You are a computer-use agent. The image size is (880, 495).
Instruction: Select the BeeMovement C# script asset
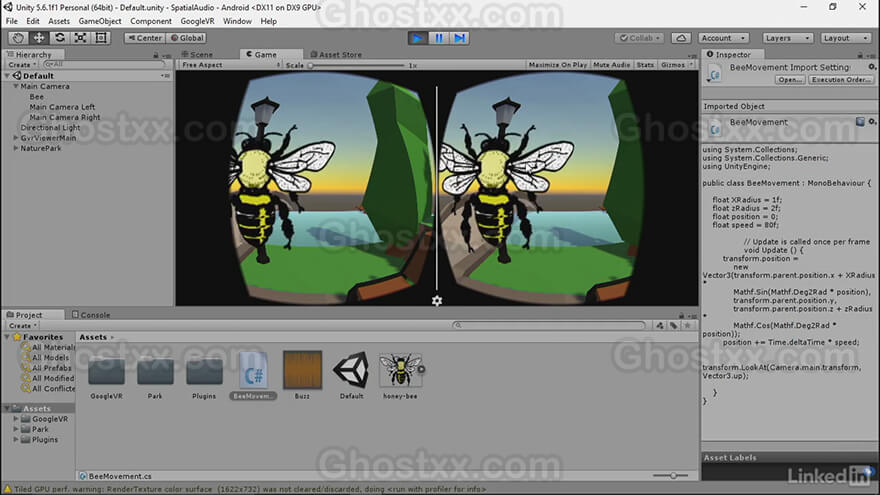click(x=253, y=375)
